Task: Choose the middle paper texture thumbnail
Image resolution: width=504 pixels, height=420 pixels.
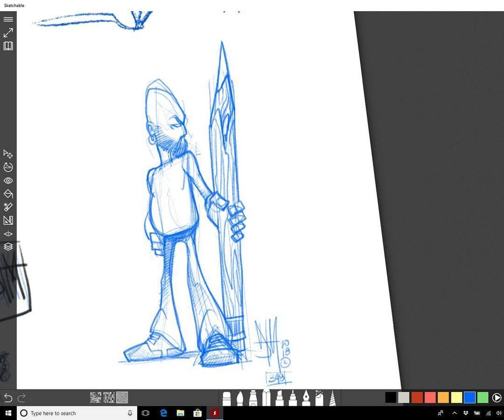Action: click(x=109, y=397)
